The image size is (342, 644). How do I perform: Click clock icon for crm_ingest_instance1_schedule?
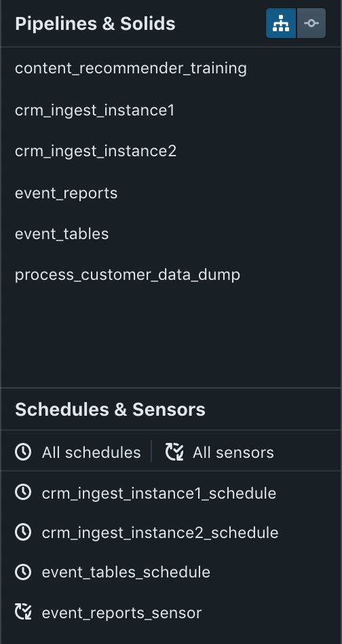tap(23, 492)
